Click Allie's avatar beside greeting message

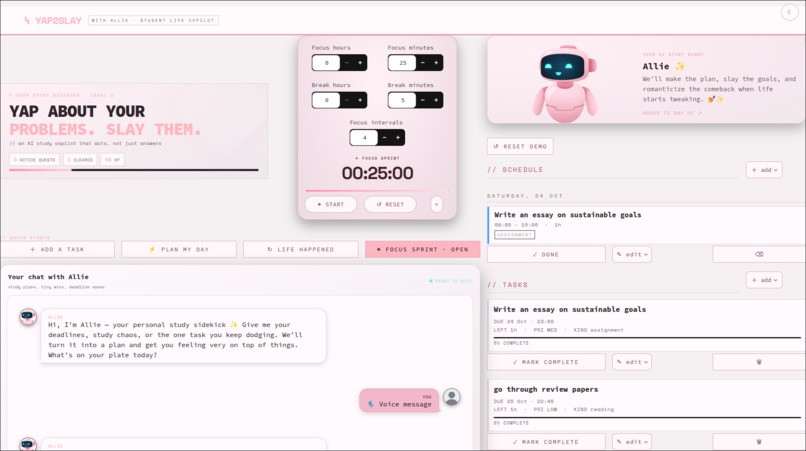(28, 316)
